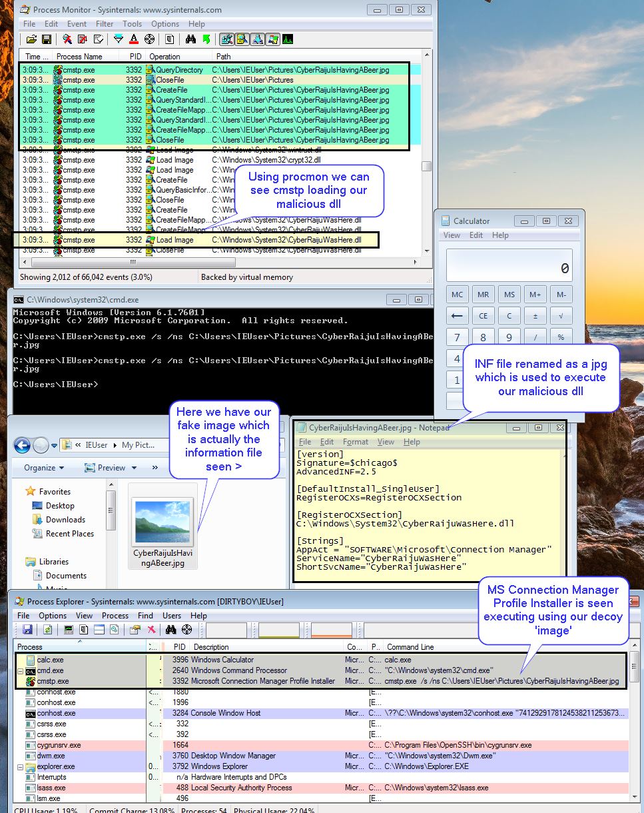The width and height of the screenshot is (644, 813).
Task: Open the Process Tree icon in Process Monitor
Action: click(170, 39)
